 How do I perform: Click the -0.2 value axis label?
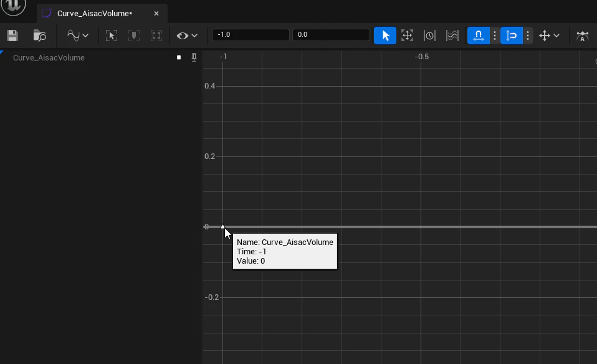coord(212,297)
